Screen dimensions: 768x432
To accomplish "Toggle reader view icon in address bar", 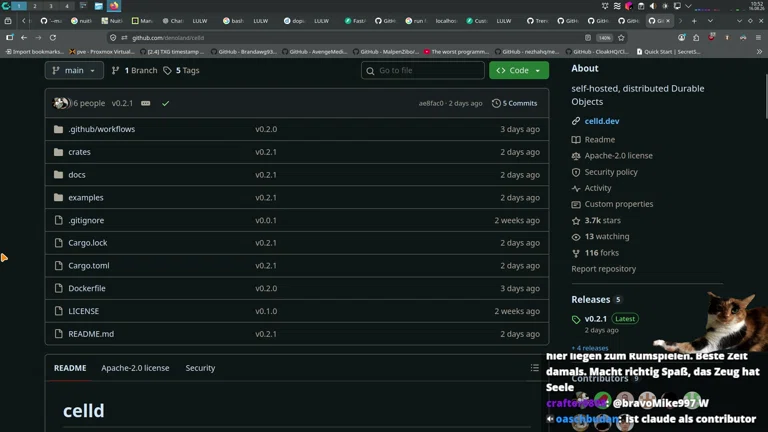I will pos(588,38).
